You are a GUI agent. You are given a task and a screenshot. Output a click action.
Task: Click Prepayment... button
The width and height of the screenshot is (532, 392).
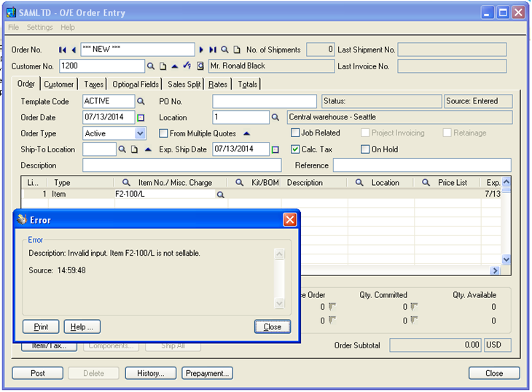coord(207,373)
